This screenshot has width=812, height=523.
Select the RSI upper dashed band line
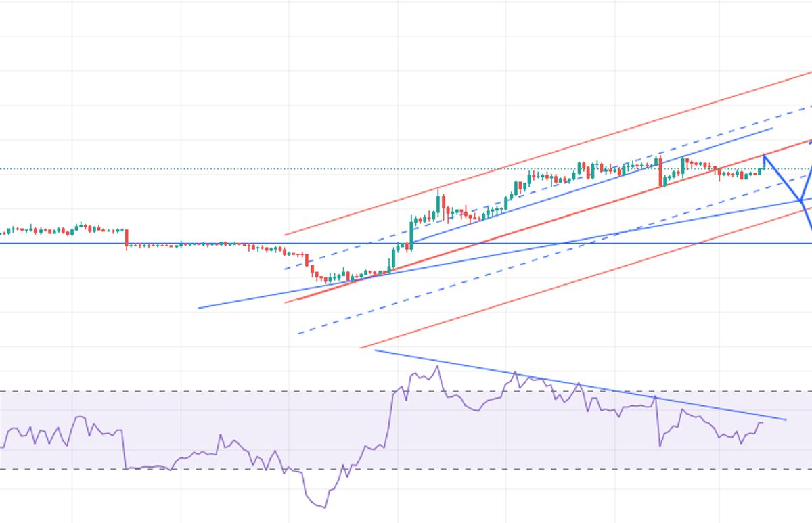click(203, 391)
